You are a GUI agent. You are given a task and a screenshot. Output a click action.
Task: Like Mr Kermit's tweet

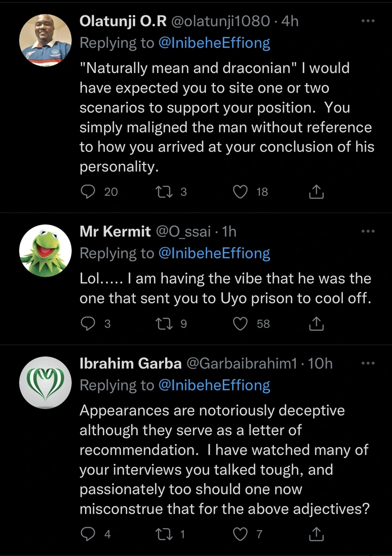(x=240, y=323)
